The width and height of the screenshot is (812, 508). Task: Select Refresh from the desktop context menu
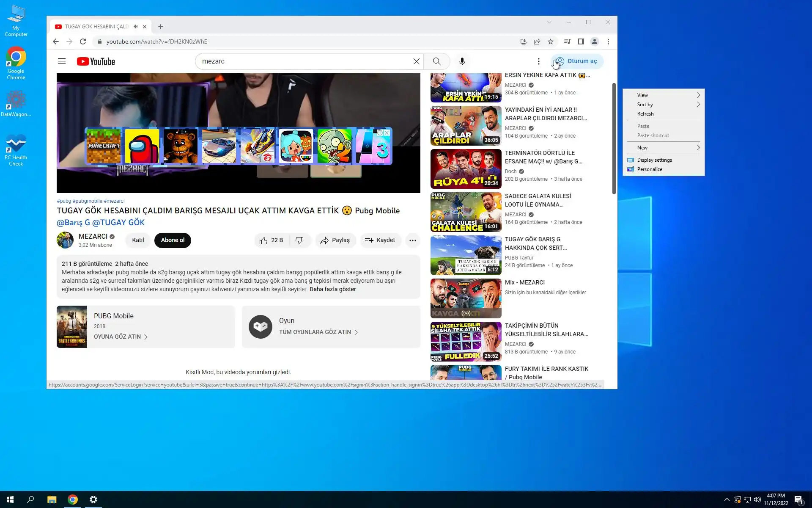point(645,114)
